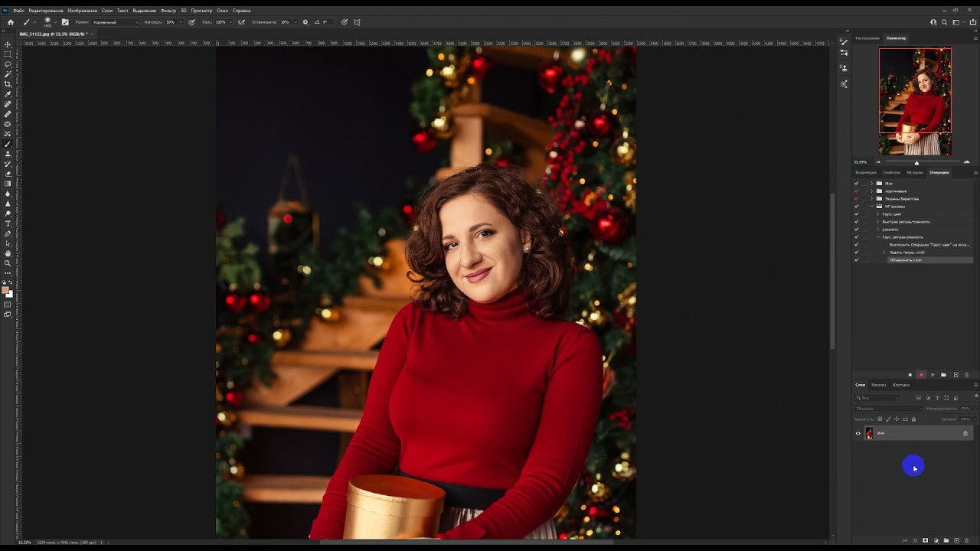The height and width of the screenshot is (551, 980).
Task: Collapse the 'НГ экшены' action set
Action: coord(872,207)
